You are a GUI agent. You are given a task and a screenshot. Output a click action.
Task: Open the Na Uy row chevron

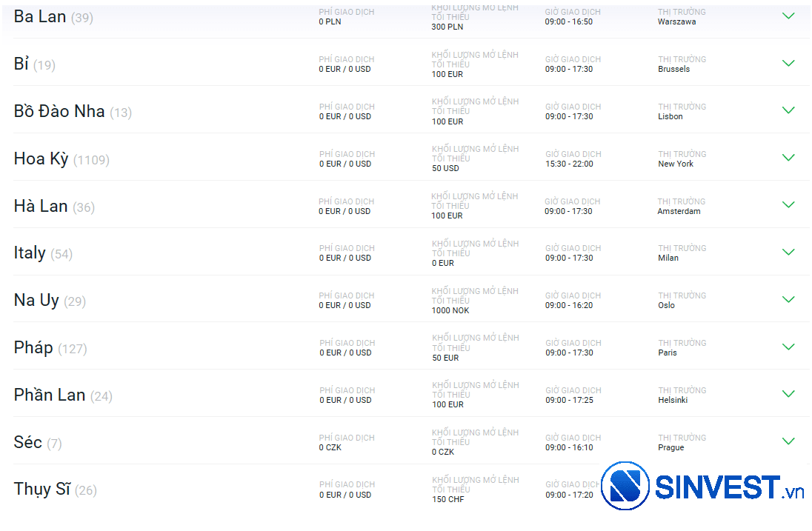[x=788, y=299]
